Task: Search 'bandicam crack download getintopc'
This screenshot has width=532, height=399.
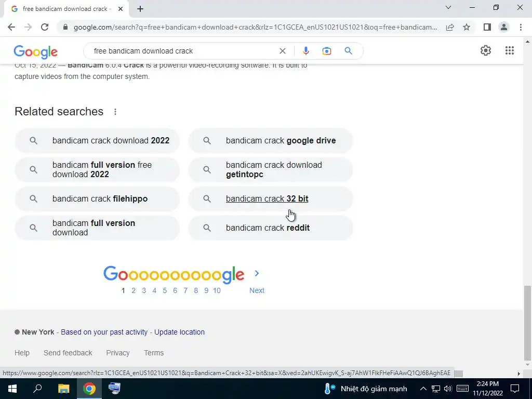Action: click(271, 170)
